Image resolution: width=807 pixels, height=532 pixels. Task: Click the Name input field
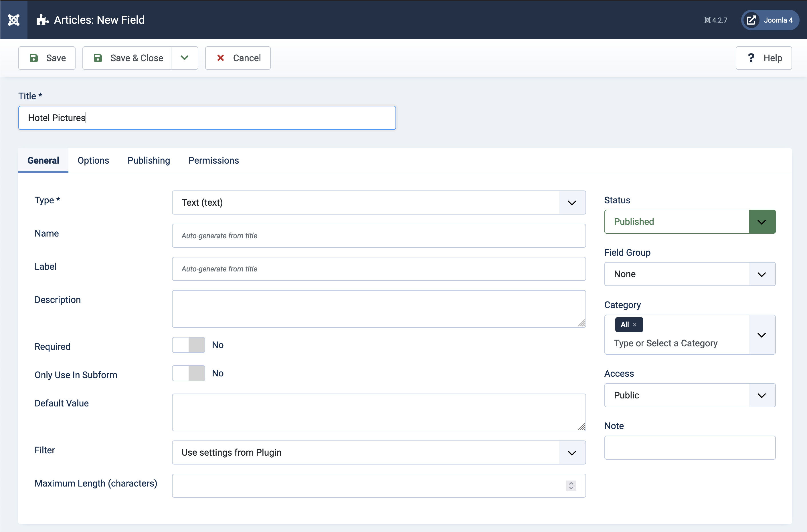(x=379, y=236)
